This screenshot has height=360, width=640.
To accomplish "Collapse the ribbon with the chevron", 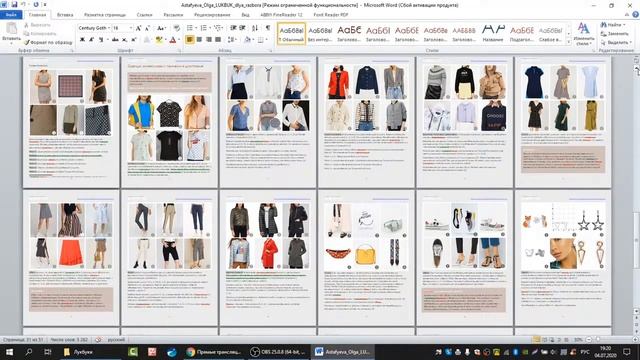I will pos(627,14).
